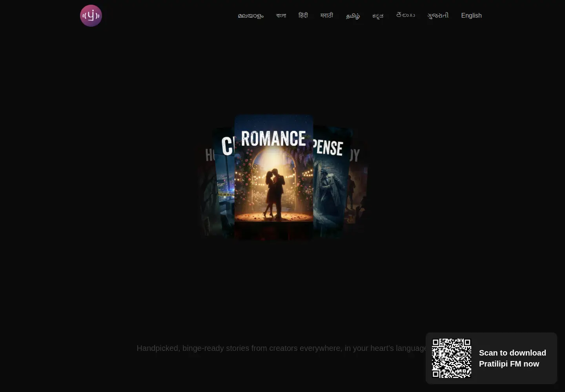Click the Pratilipi FM logo icon
This screenshot has height=392, width=565.
click(91, 16)
